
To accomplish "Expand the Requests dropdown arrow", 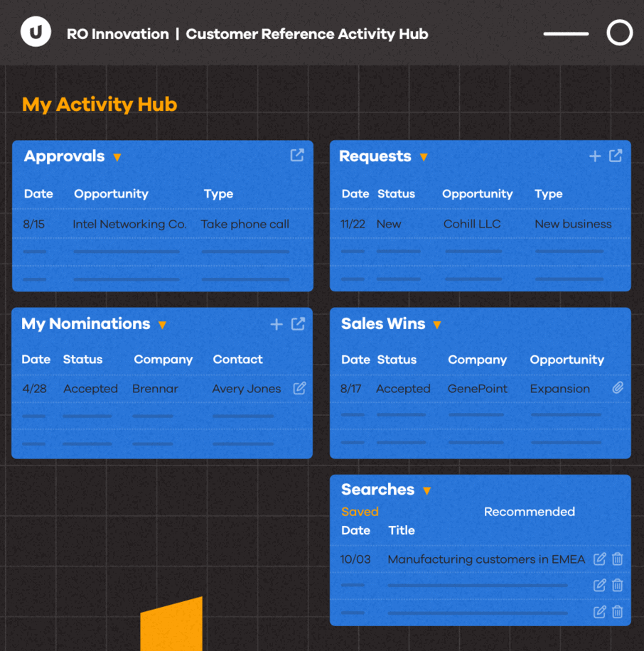I will pyautogui.click(x=424, y=157).
